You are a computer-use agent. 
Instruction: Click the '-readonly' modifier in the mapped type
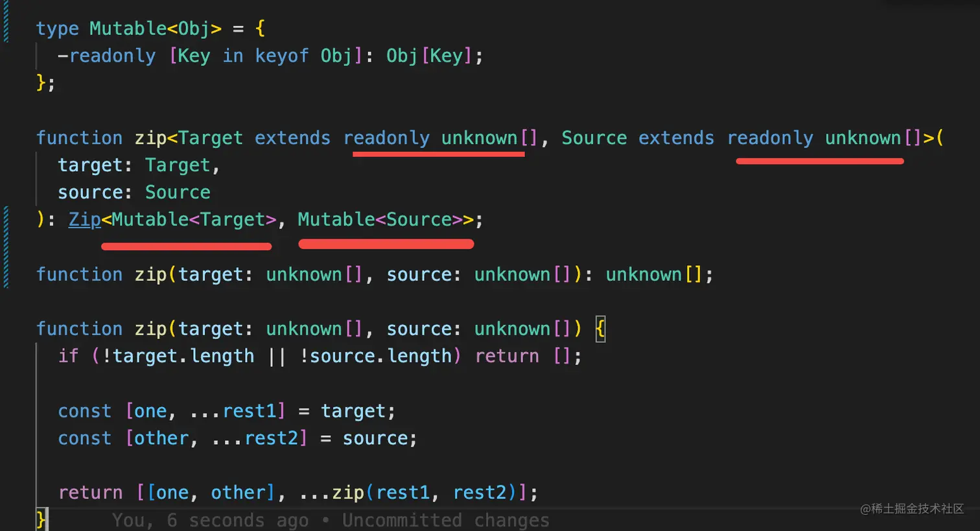point(107,56)
